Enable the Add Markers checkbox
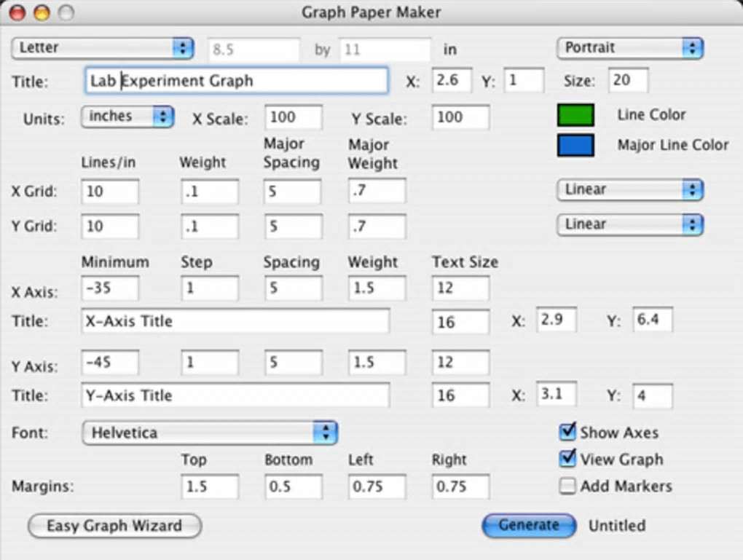 [568, 486]
